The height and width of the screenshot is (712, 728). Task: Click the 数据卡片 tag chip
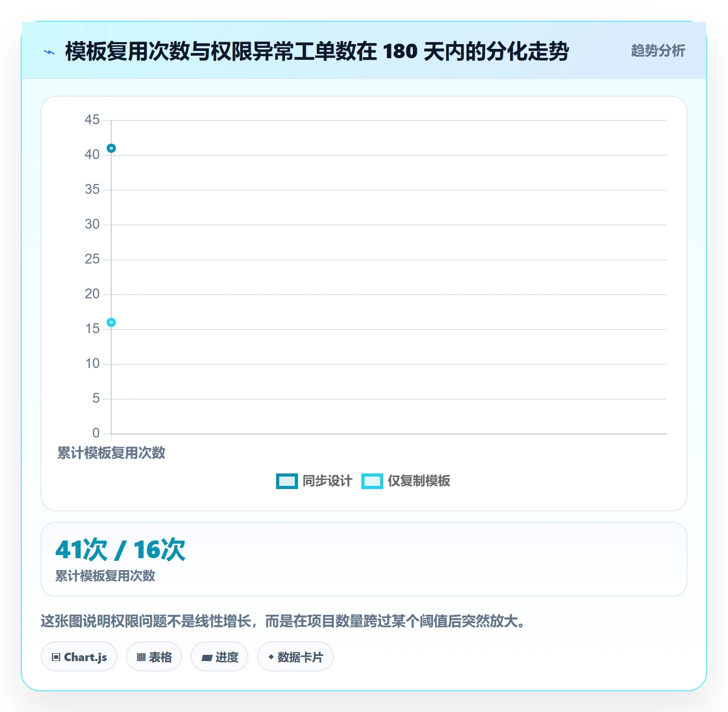coord(295,657)
